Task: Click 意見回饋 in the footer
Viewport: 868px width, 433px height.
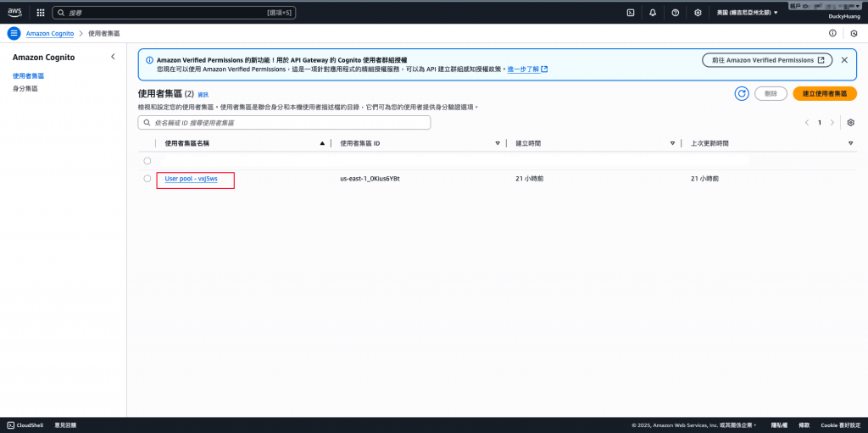Action: (65, 425)
